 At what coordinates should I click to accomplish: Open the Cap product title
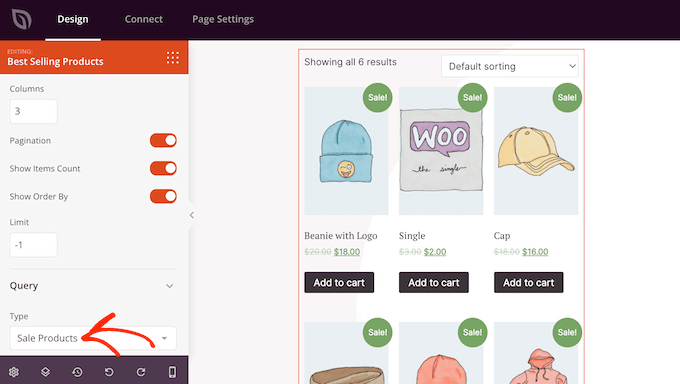point(502,236)
